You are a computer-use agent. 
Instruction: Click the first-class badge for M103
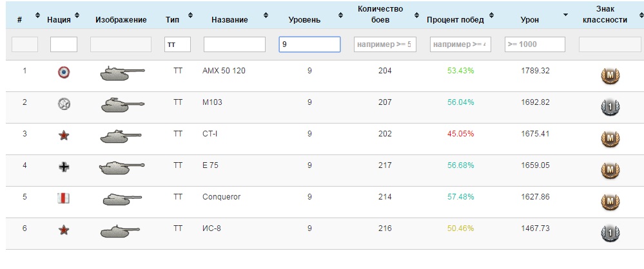(610, 107)
